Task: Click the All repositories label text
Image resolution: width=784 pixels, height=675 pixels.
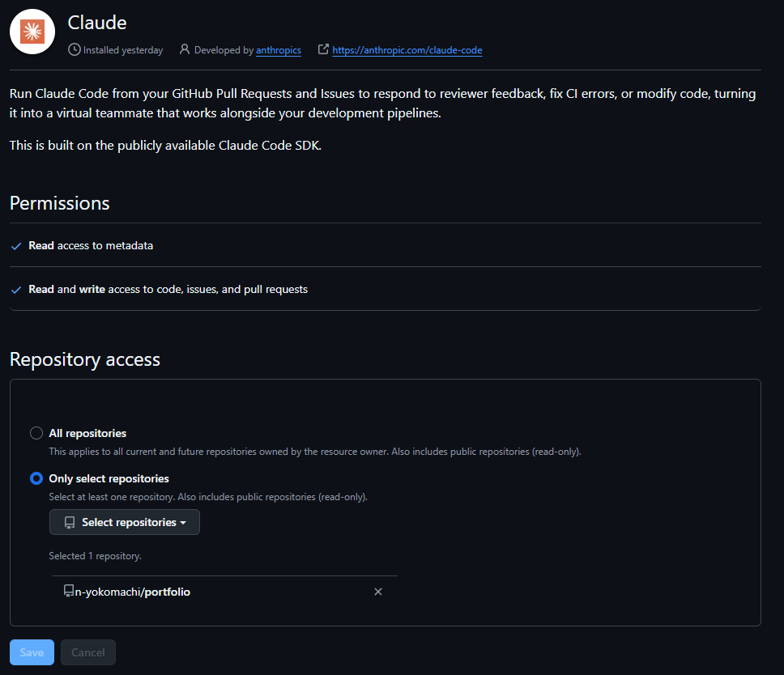Action: (87, 433)
